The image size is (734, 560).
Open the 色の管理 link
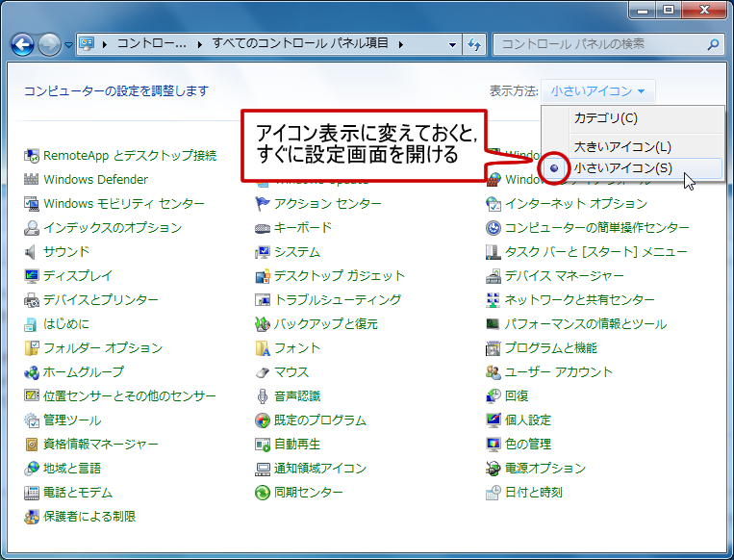point(528,444)
